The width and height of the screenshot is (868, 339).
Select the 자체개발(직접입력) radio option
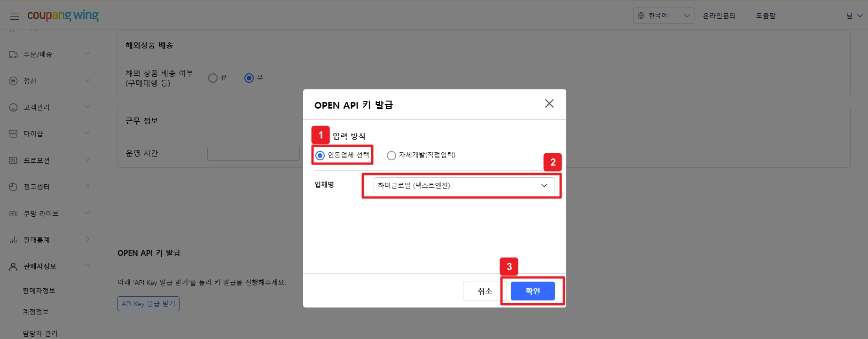coord(391,155)
